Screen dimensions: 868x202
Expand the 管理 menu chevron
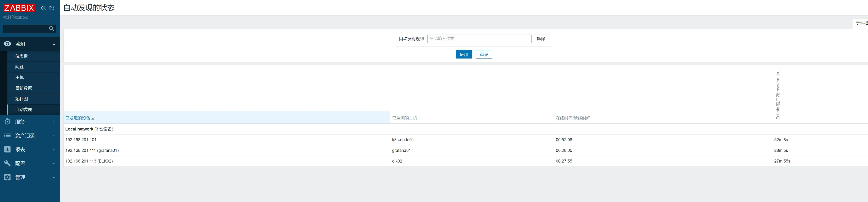[54, 178]
